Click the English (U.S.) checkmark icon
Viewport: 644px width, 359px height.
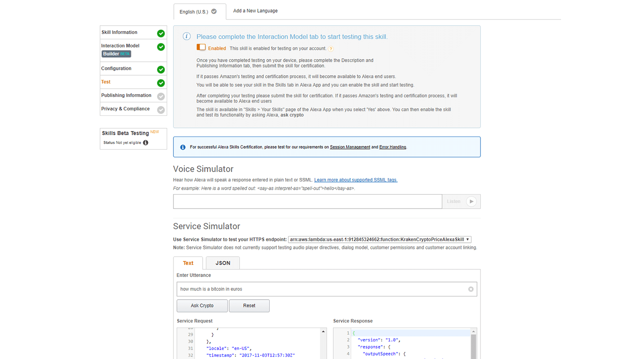coord(214,11)
